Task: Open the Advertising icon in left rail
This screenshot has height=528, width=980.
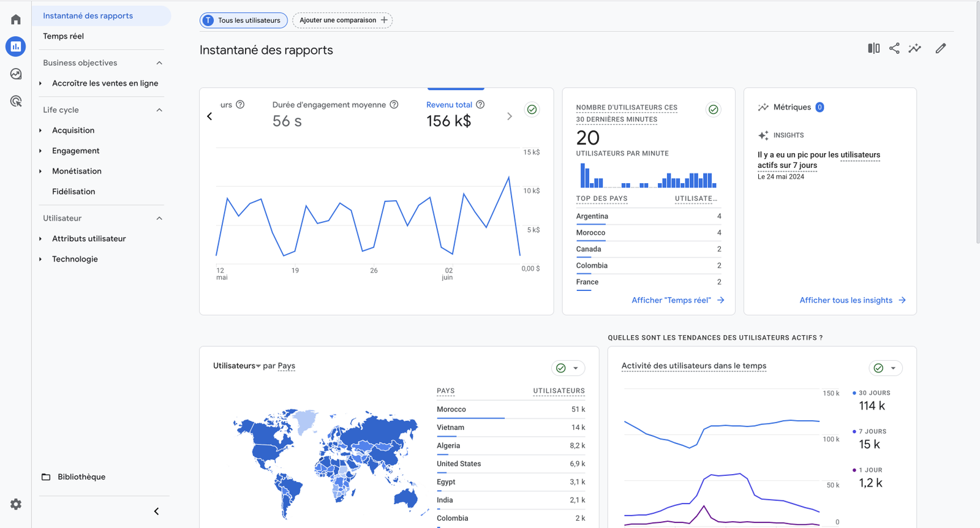Action: point(16,101)
